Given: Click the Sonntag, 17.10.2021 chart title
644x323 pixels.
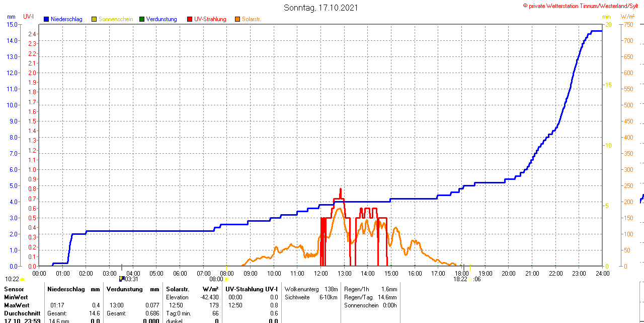Looking at the screenshot, I should coord(321,8).
